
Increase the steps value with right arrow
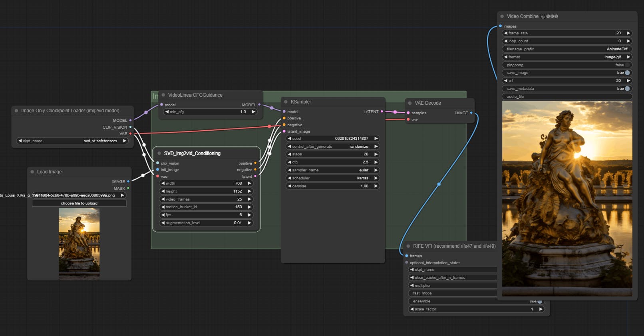coord(376,154)
